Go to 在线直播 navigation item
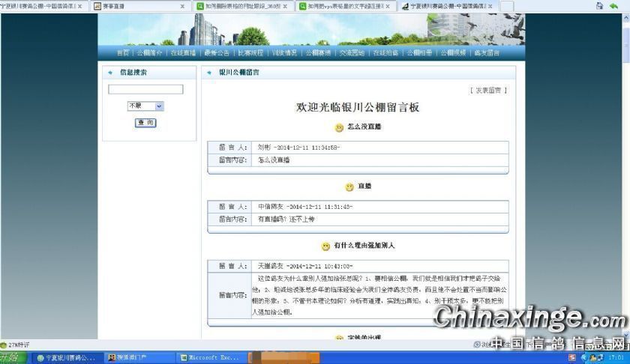630x364 pixels. coord(182,53)
